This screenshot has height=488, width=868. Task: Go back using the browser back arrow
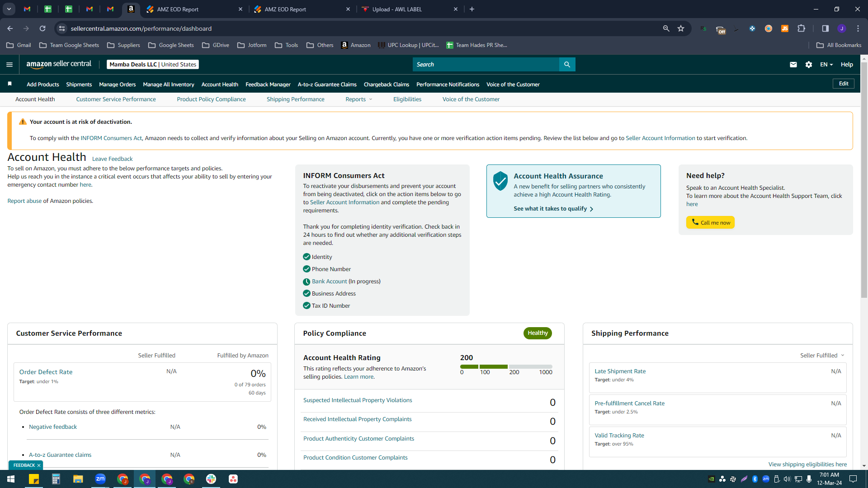[x=10, y=28]
